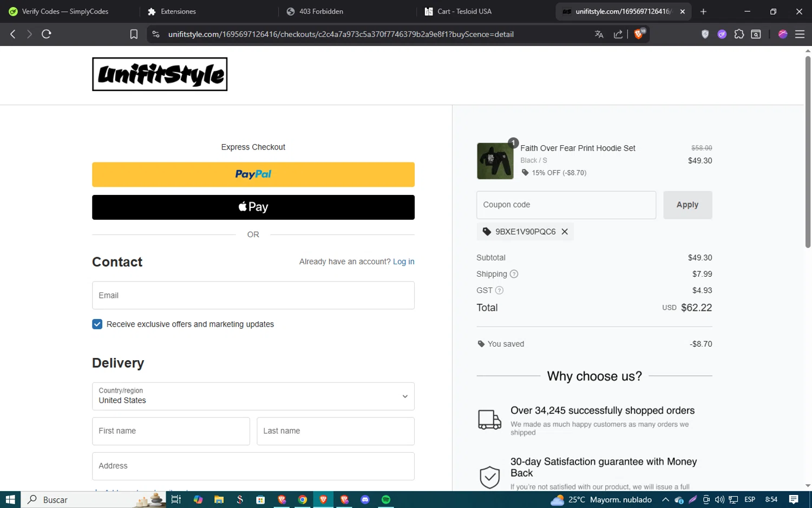Open Microsoft Store from the taskbar

[x=260, y=499]
